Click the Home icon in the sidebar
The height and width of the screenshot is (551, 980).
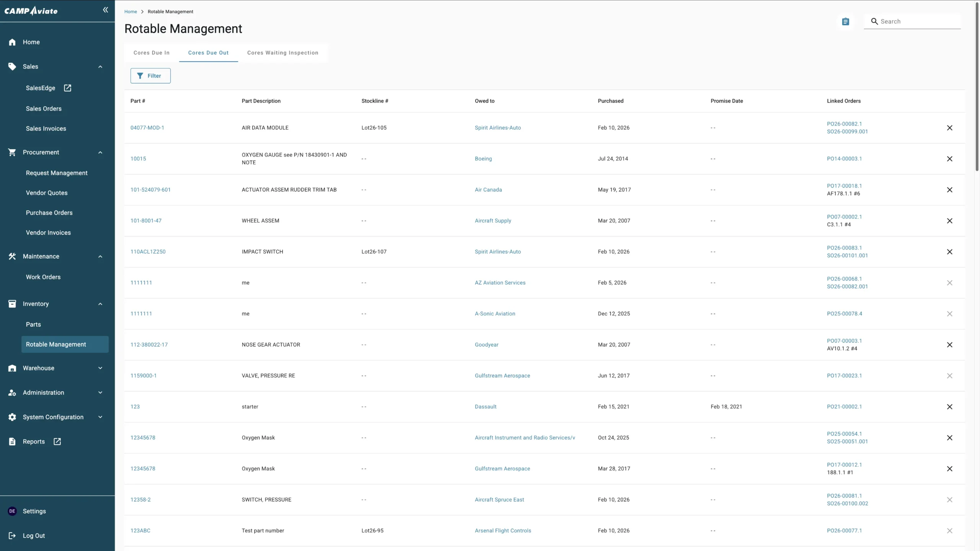12,42
